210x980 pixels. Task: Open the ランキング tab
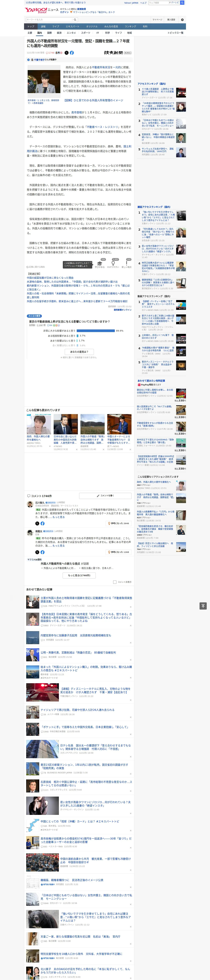coord(130,27)
